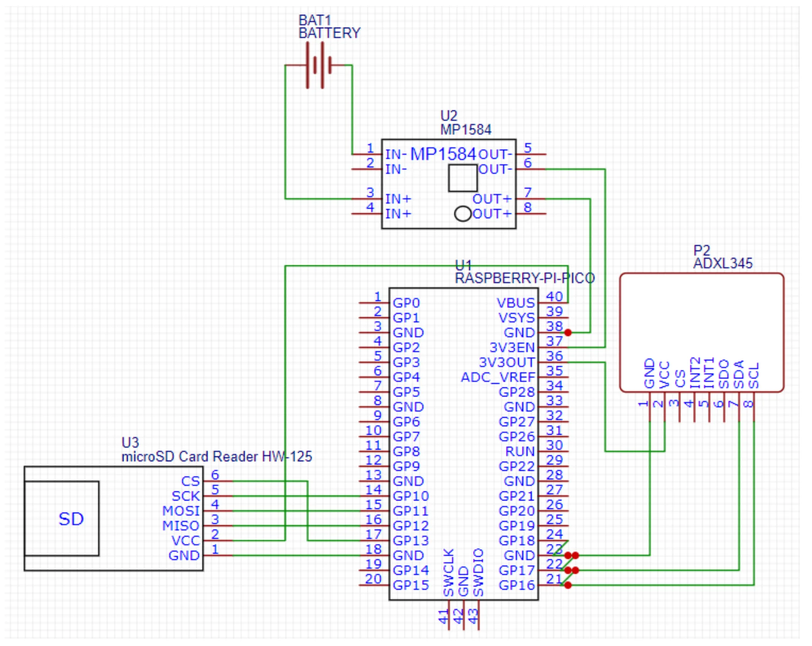
Task: Click the MISO pin label
Action: point(181,526)
